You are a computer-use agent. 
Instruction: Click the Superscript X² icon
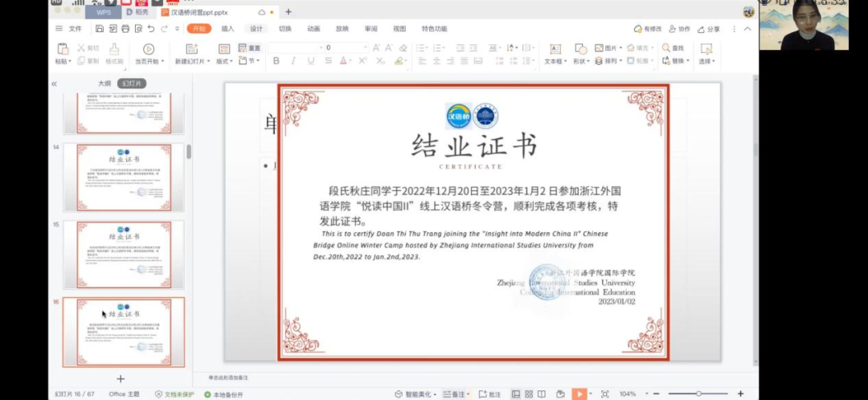[x=362, y=61]
